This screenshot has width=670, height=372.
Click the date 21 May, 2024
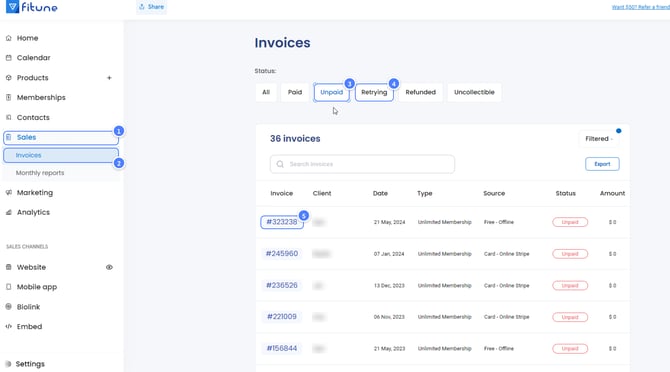pyautogui.click(x=389, y=222)
